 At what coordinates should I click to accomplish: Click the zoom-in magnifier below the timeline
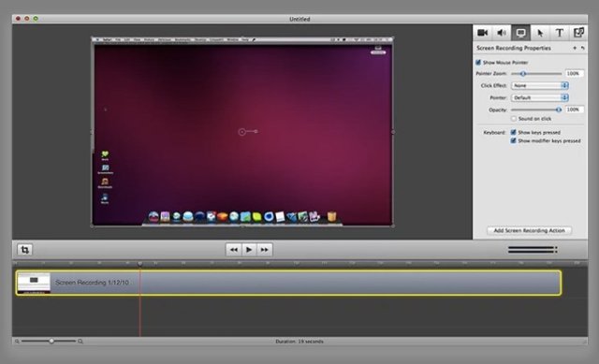pyautogui.click(x=80, y=342)
